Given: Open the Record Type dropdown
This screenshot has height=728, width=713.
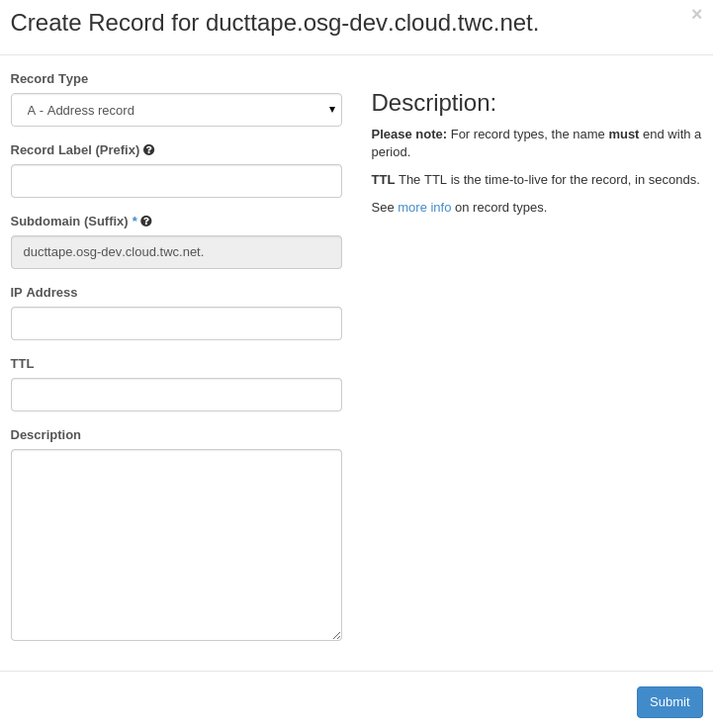Looking at the screenshot, I should point(176,110).
